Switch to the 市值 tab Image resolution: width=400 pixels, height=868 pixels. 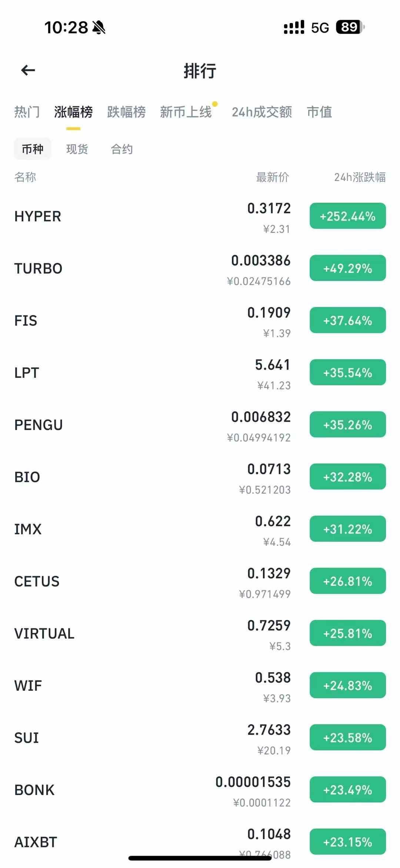point(320,112)
